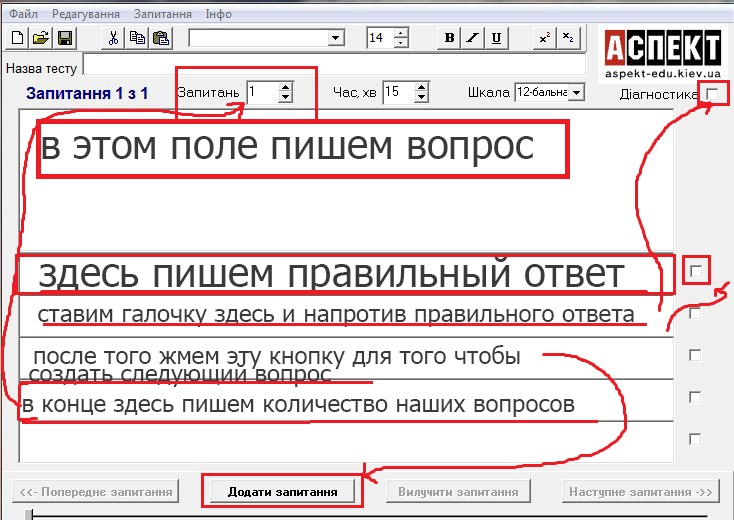Click the Наступне запитання button
The height and width of the screenshot is (520, 734).
pyautogui.click(x=641, y=491)
